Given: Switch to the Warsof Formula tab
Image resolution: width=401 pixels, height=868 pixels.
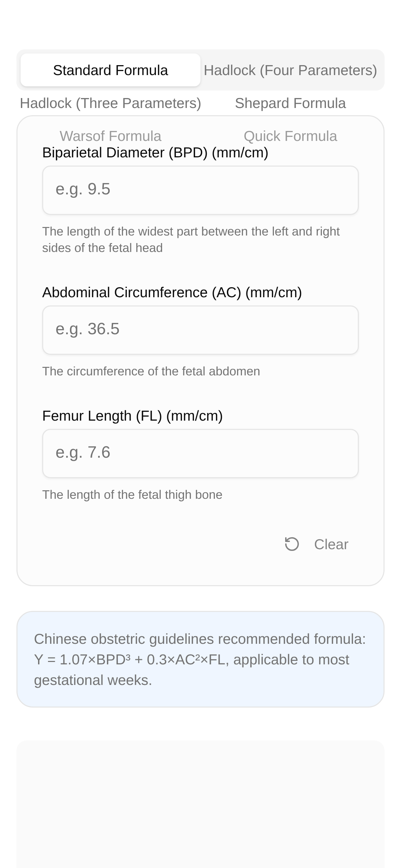Looking at the screenshot, I should point(110,136).
